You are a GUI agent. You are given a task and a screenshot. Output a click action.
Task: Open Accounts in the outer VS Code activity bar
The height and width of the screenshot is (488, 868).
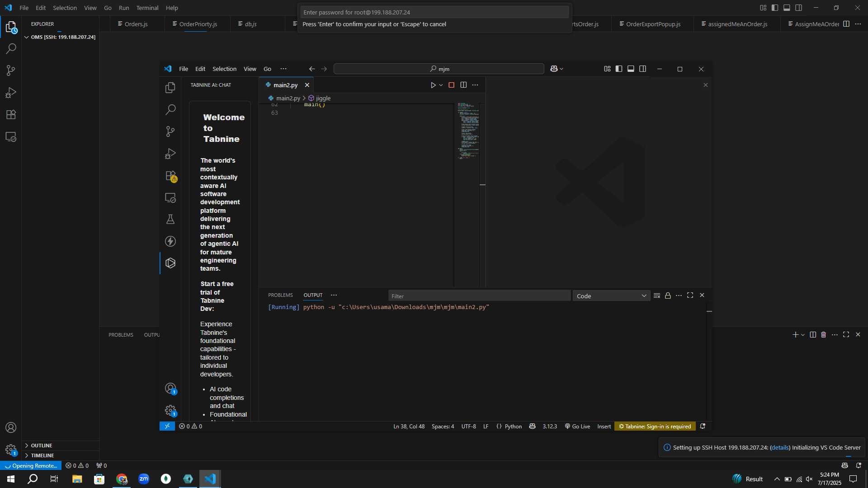click(x=11, y=427)
